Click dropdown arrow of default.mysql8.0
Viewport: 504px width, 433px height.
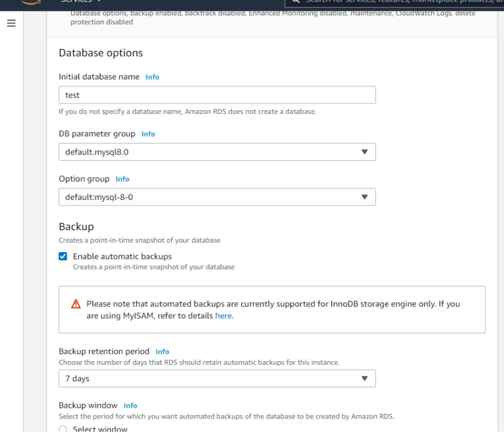coord(365,152)
